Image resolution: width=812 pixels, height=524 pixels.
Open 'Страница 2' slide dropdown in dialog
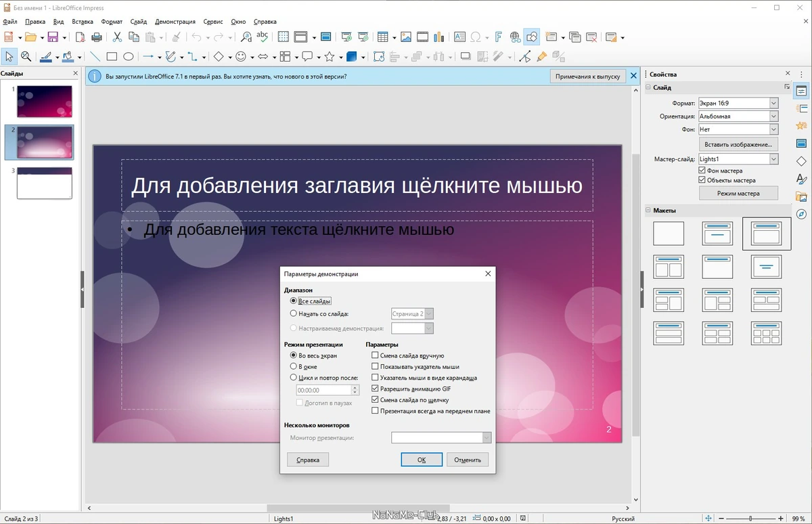412,314
